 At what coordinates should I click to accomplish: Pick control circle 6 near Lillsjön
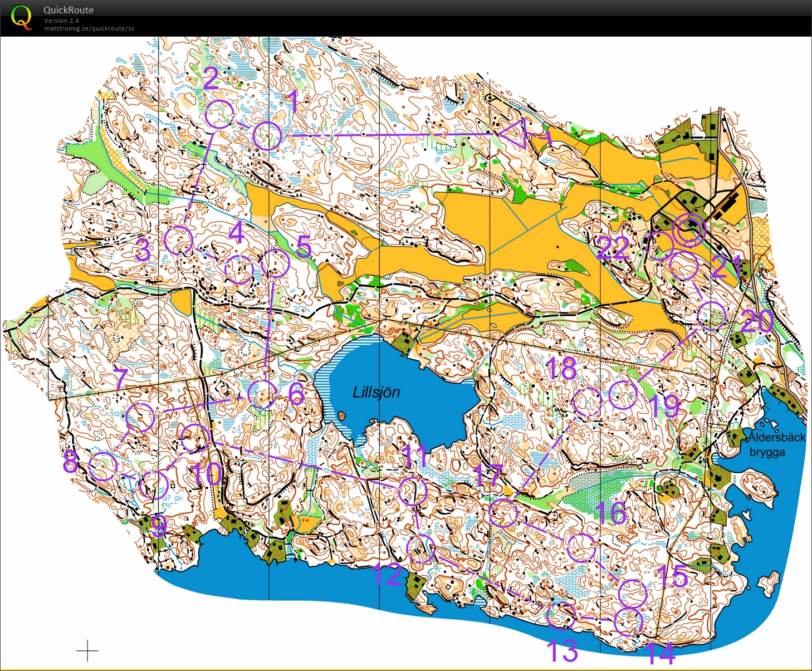point(263,394)
